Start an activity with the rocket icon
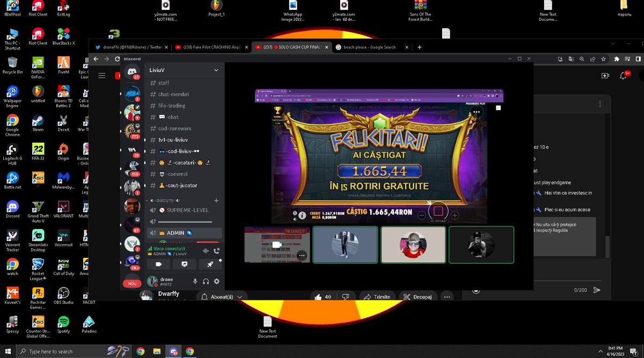This screenshot has width=644, height=358. pos(210,264)
